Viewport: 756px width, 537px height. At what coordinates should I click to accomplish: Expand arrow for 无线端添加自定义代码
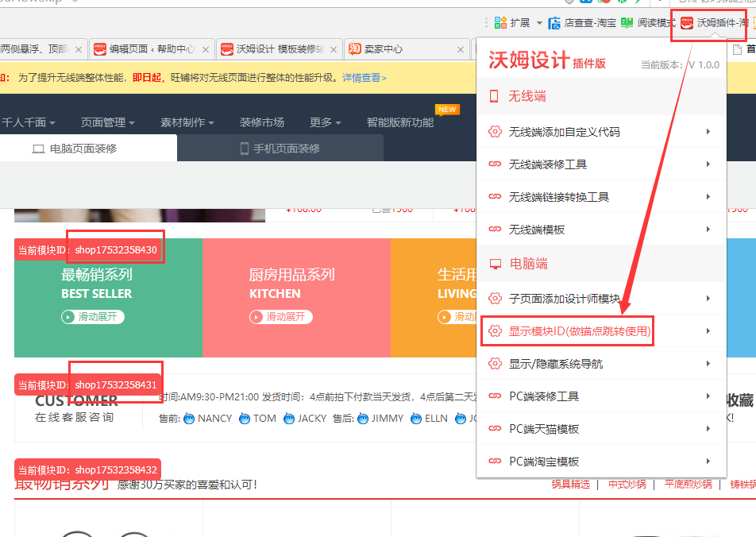[x=708, y=131]
